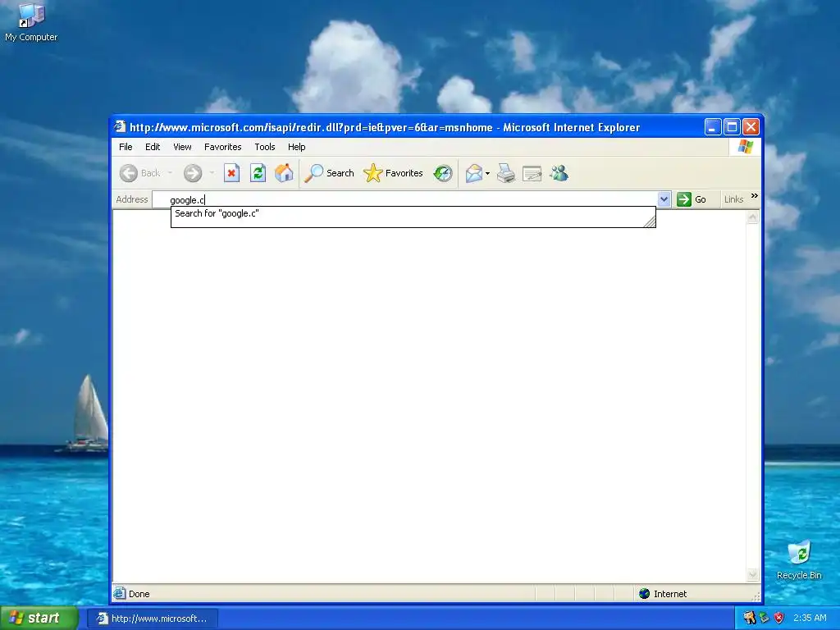840x630 pixels.
Task: Click the Links toolbar label
Action: click(x=733, y=199)
